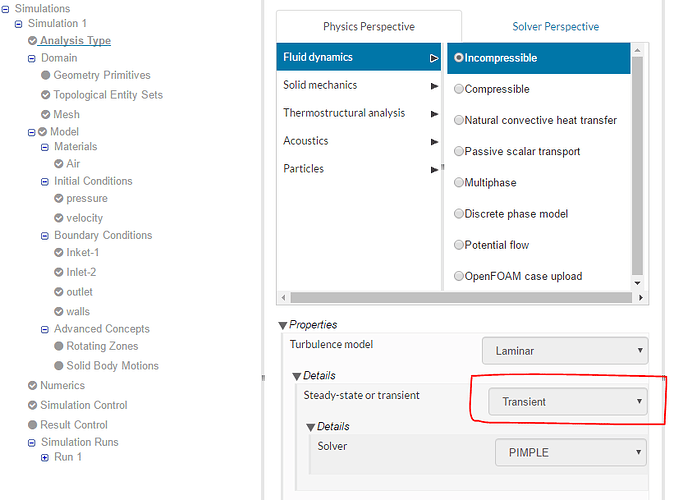Screen dimensions: 683x500
Task: Expand the Run 1 tree node
Action: point(44,457)
